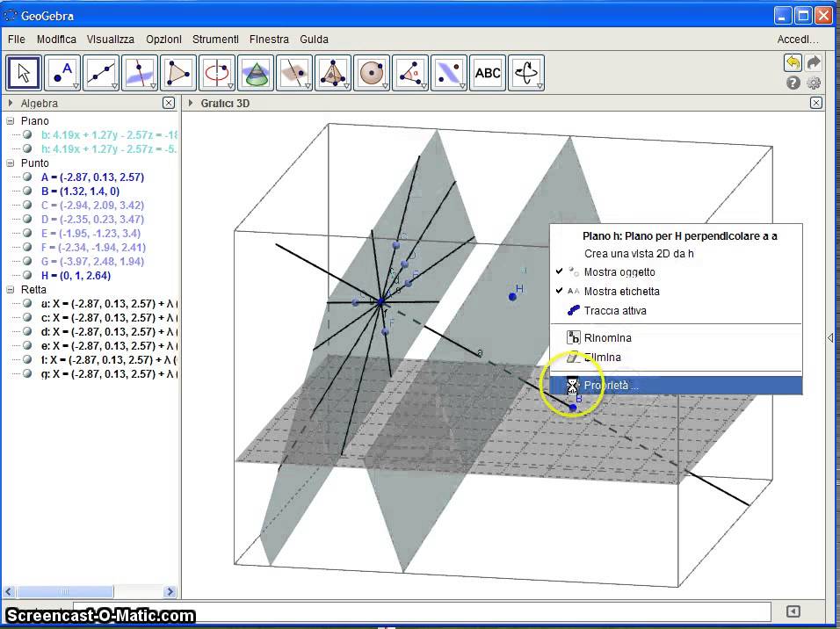This screenshot has height=629, width=840.
Task: Select the Point tool
Action: (62, 73)
